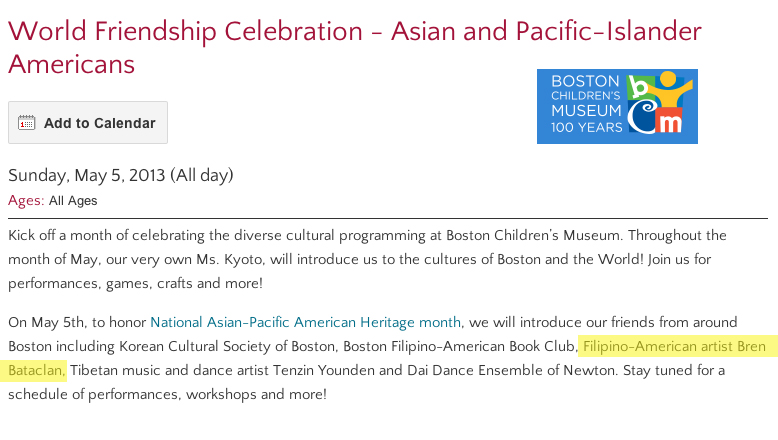778x440 pixels.
Task: Click the World Friendship Celebration page title
Action: tap(355, 48)
